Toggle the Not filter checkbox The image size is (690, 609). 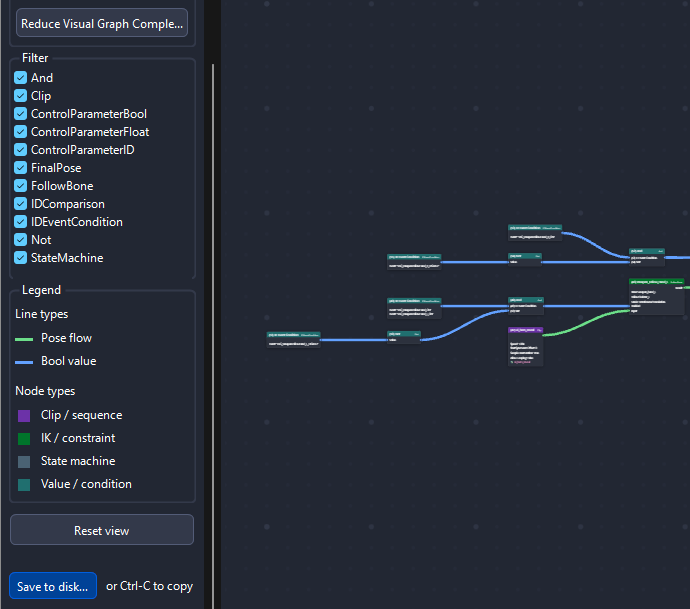pos(20,240)
